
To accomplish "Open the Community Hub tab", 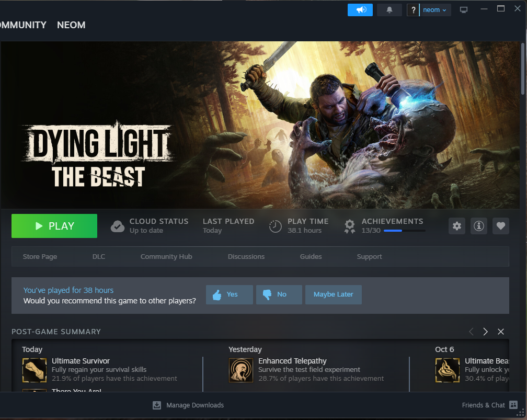I will [166, 257].
